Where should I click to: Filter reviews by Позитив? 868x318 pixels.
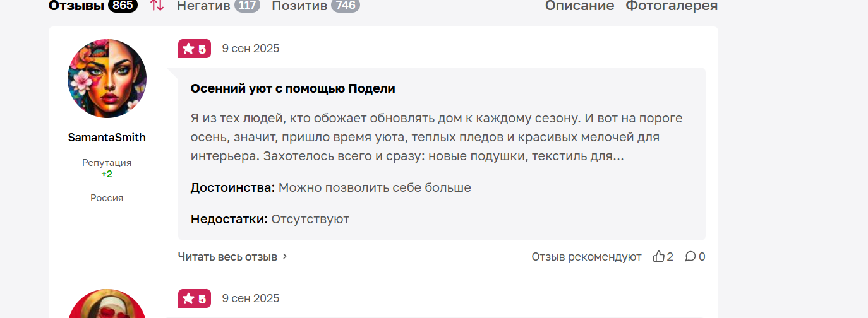click(x=299, y=6)
